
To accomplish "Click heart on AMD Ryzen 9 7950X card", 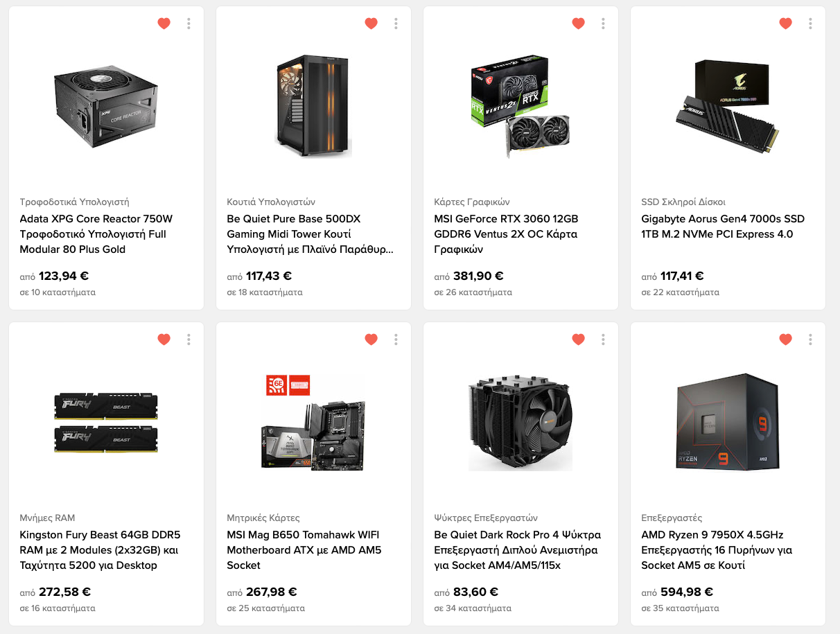I will [x=785, y=340].
